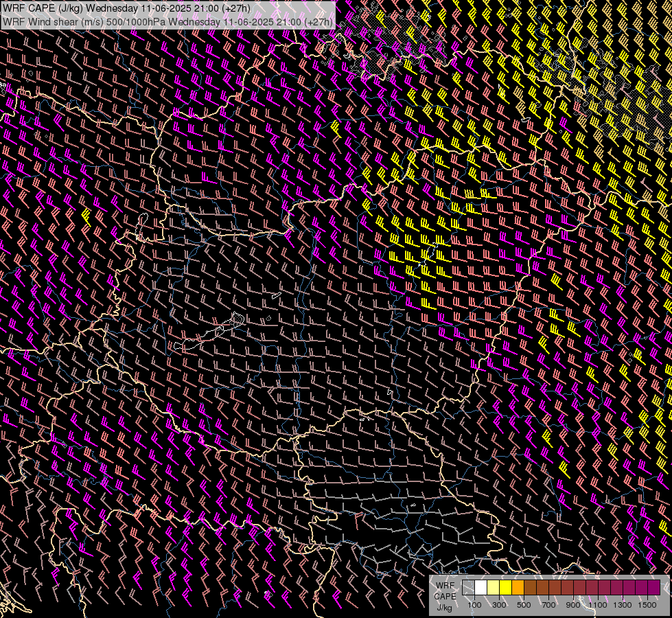Click the J/kg unit label in legend

445,608
